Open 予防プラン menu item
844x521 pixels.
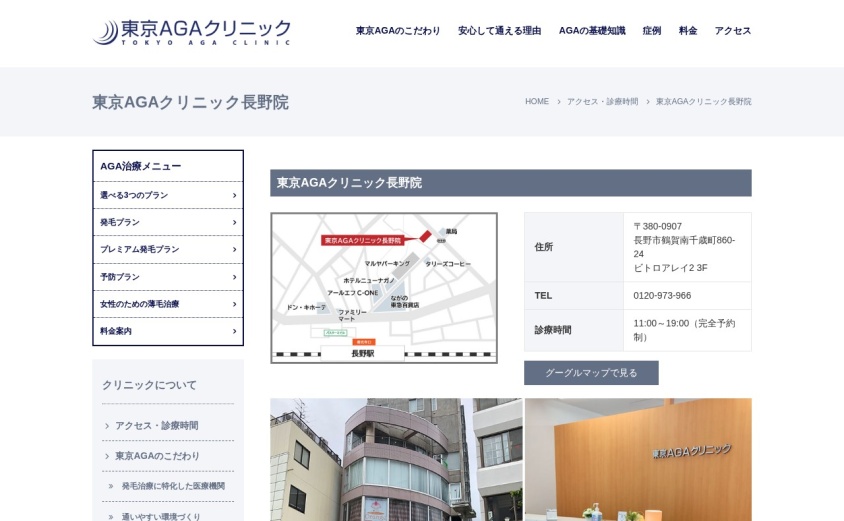(x=168, y=277)
